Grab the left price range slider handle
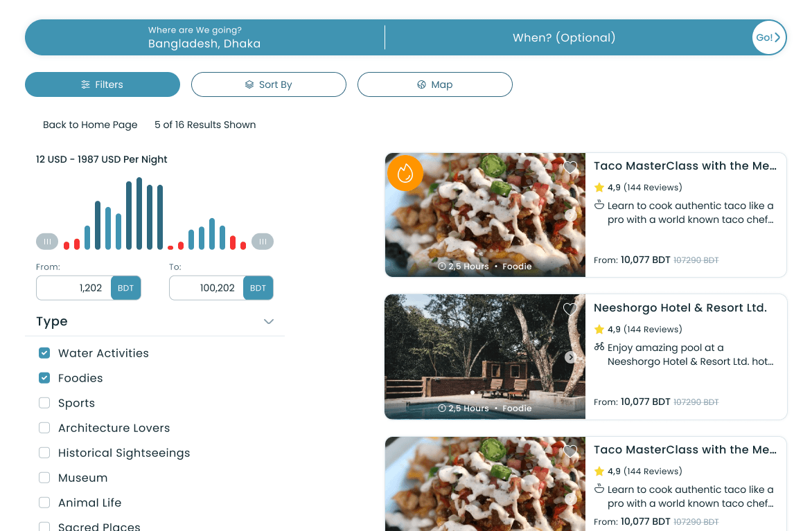 (x=47, y=241)
